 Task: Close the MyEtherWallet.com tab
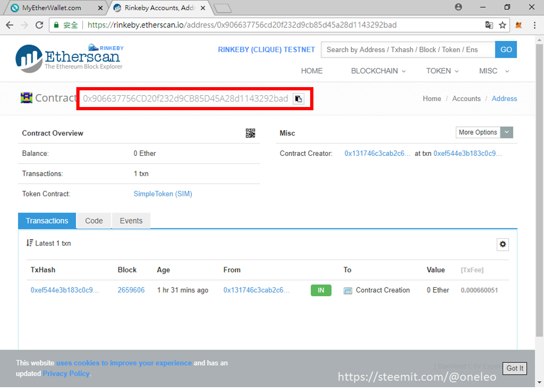click(101, 8)
